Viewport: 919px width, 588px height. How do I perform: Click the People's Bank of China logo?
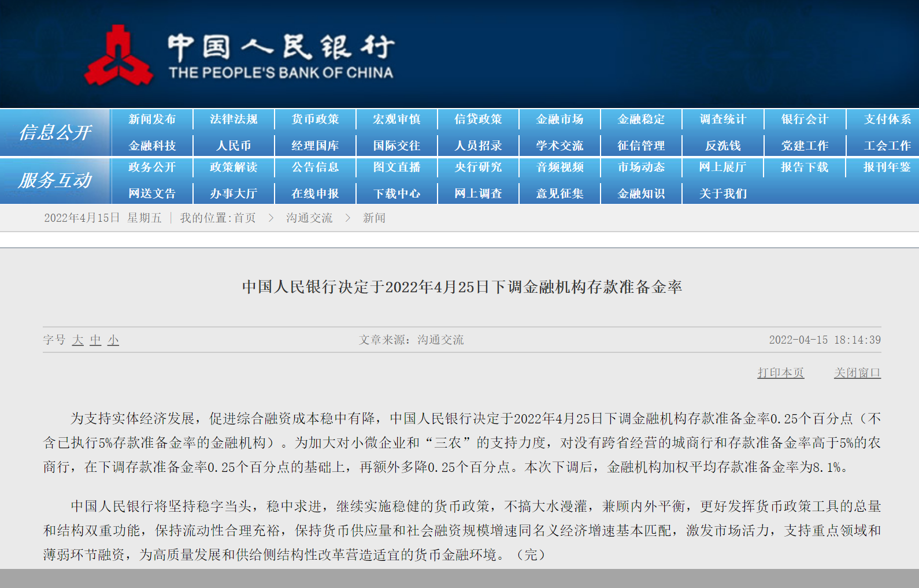(x=240, y=56)
